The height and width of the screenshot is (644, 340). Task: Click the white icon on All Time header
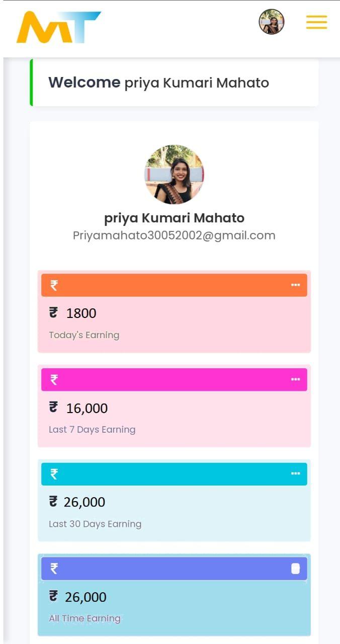point(295,569)
